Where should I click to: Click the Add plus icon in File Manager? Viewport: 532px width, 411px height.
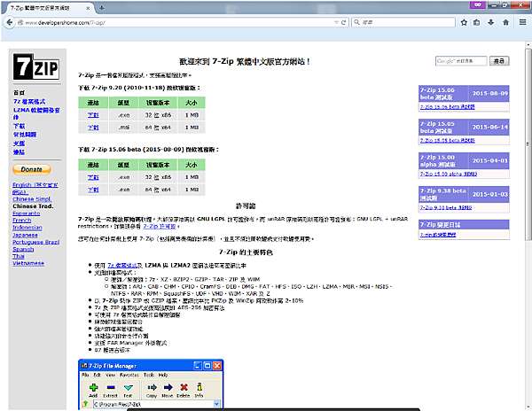(x=93, y=387)
